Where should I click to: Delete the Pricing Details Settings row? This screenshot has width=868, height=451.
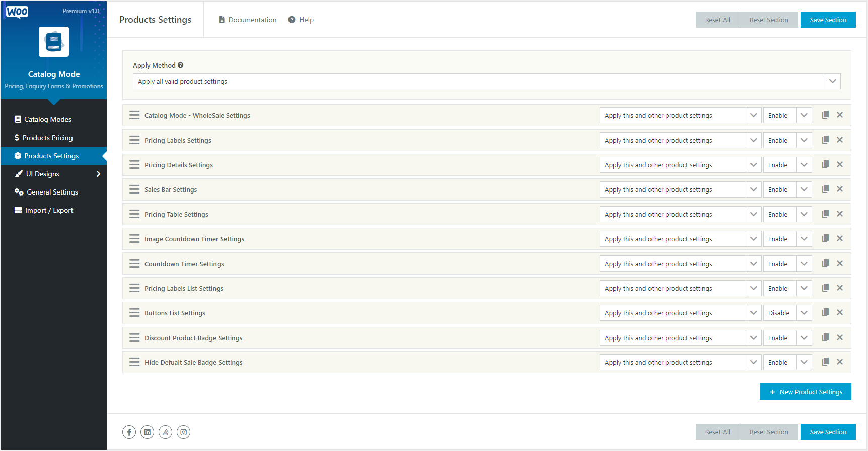pyautogui.click(x=840, y=164)
